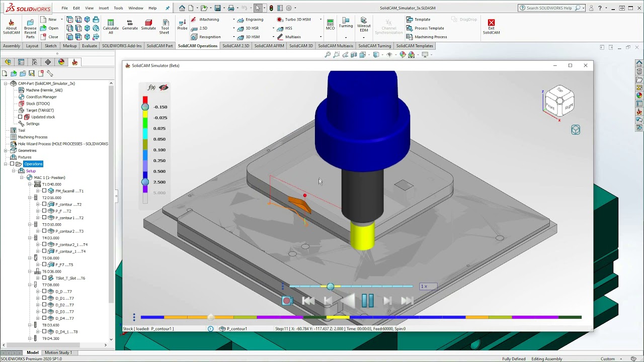Check the TSlot_T_Slot operation checkbox
This screenshot has width=644, height=362.
tap(44, 278)
